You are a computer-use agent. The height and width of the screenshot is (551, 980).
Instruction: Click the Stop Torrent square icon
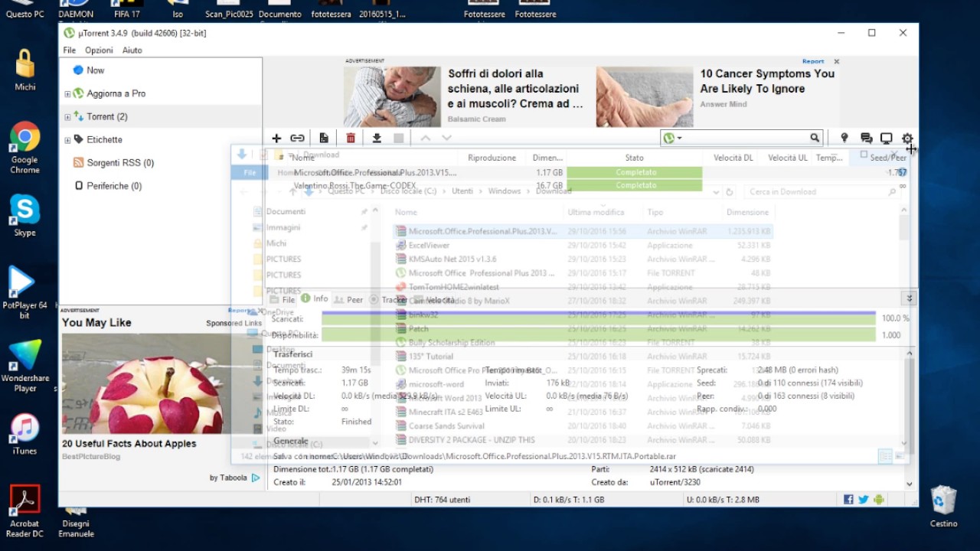[398, 139]
